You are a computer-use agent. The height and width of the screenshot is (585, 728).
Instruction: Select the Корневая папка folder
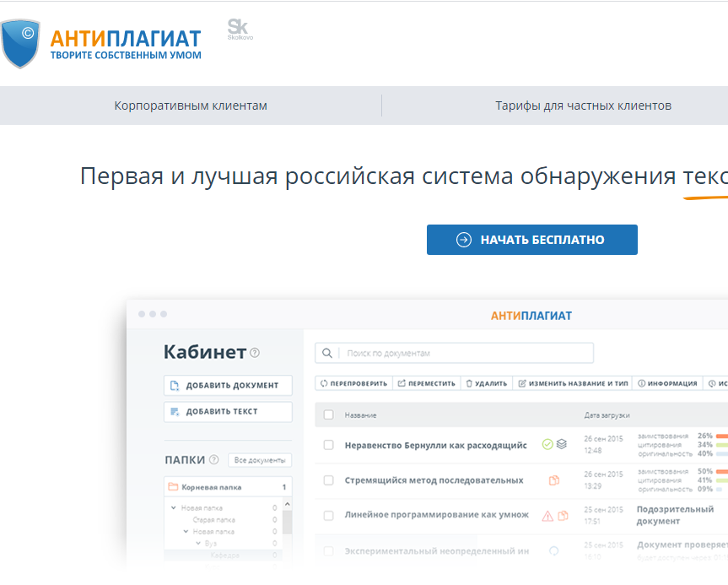[x=228, y=487]
